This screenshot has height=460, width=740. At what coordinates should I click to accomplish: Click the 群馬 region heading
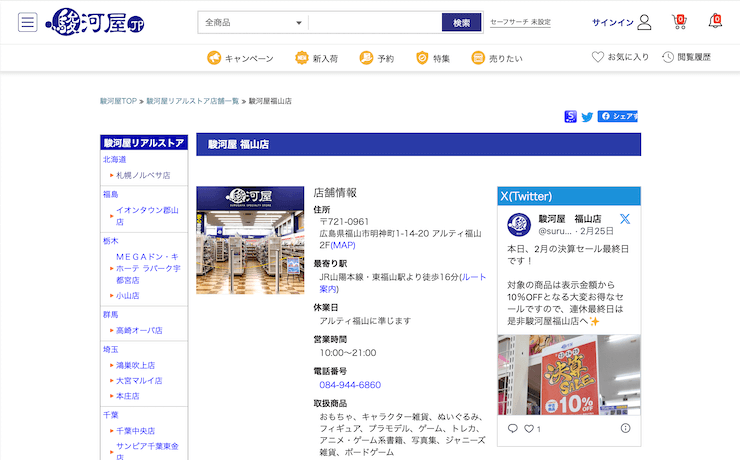[110, 315]
